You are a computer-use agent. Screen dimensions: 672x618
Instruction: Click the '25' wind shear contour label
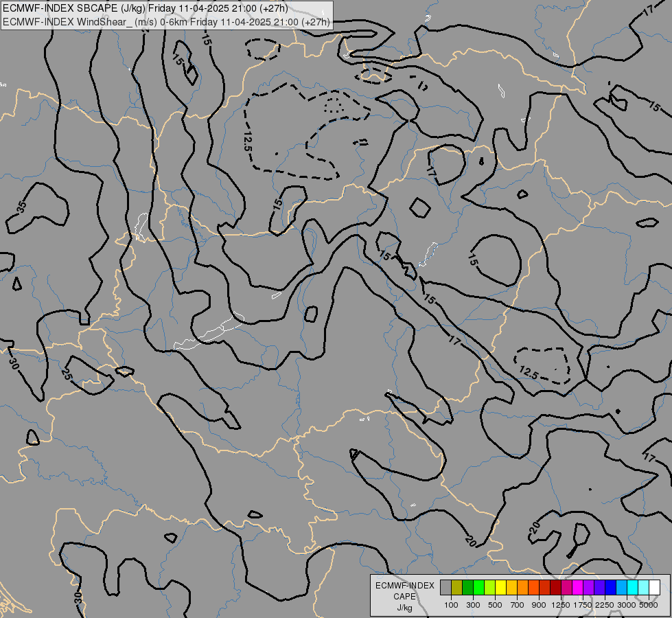(66, 374)
